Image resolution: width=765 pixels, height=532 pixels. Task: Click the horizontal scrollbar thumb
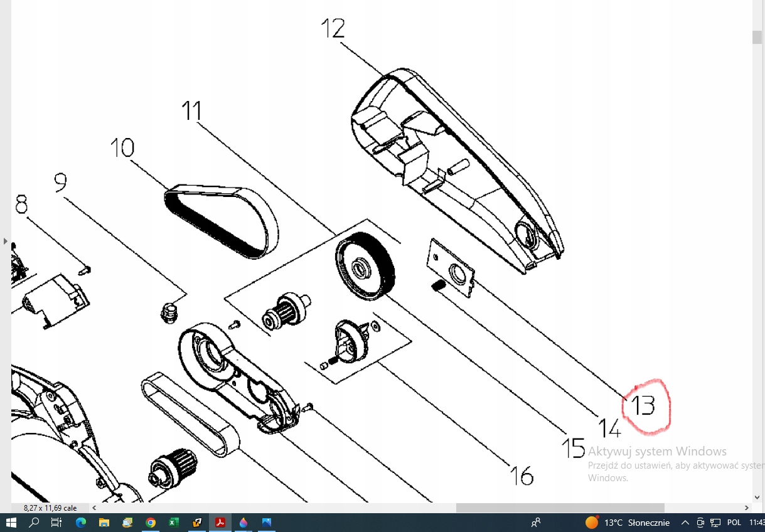coord(560,508)
